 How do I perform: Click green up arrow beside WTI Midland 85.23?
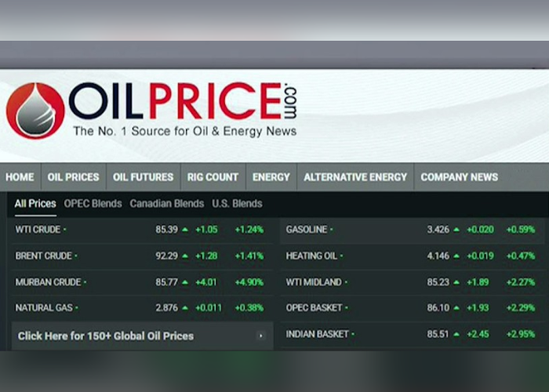[456, 282]
